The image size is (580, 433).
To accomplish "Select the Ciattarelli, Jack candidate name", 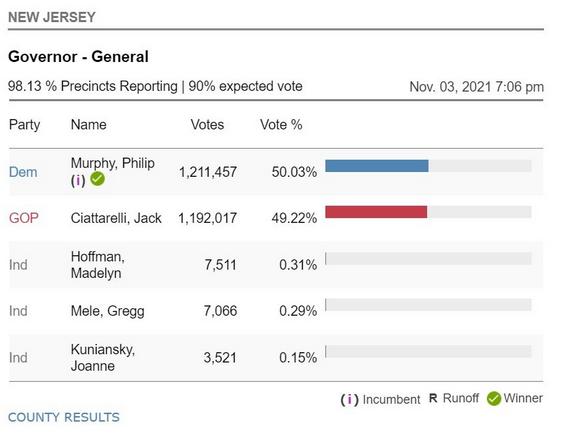I will [x=116, y=218].
